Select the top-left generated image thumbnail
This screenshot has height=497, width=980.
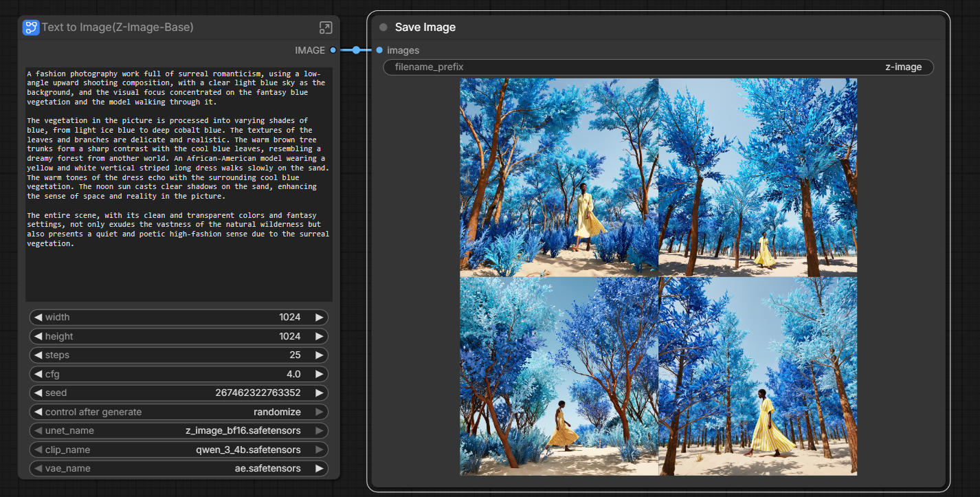point(559,177)
